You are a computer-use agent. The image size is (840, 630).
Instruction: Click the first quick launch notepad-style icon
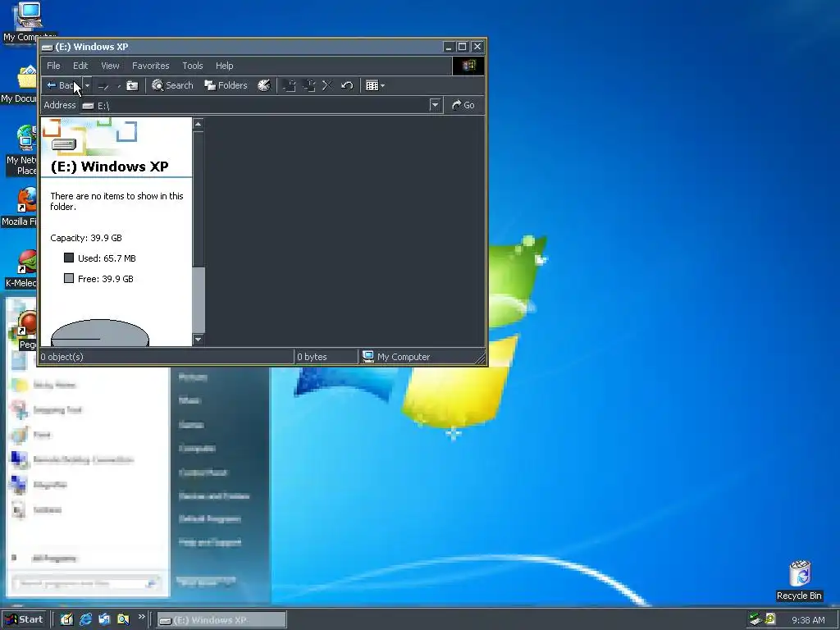(x=66, y=620)
